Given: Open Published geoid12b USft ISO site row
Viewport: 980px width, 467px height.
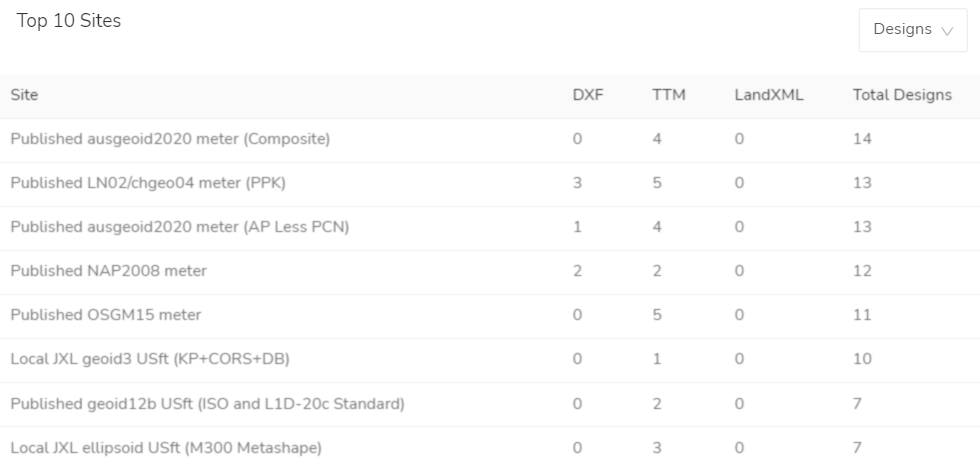Looking at the screenshot, I should click(490, 404).
